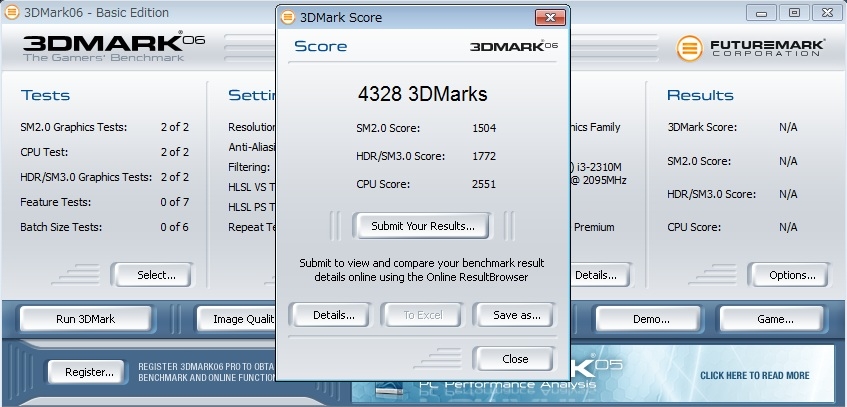Image resolution: width=847 pixels, height=407 pixels.
Task: Click the 3DMark Score dialog title icon
Action: [288, 17]
